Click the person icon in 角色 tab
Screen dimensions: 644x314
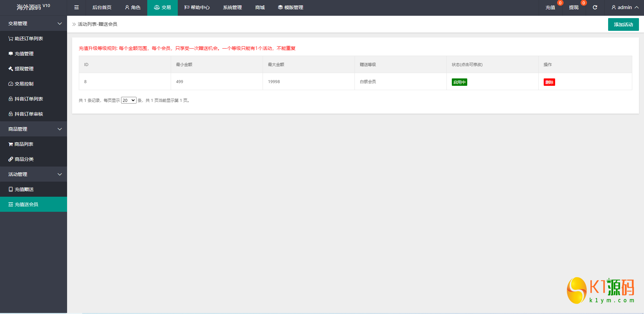coord(127,7)
